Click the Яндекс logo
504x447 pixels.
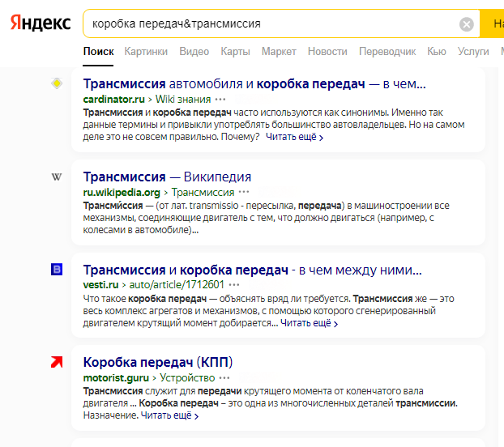[x=41, y=23]
